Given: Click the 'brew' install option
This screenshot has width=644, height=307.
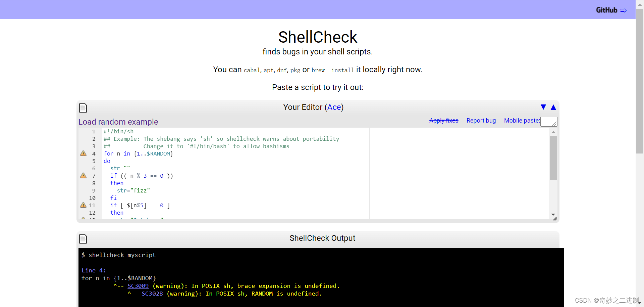Looking at the screenshot, I should 318,70.
